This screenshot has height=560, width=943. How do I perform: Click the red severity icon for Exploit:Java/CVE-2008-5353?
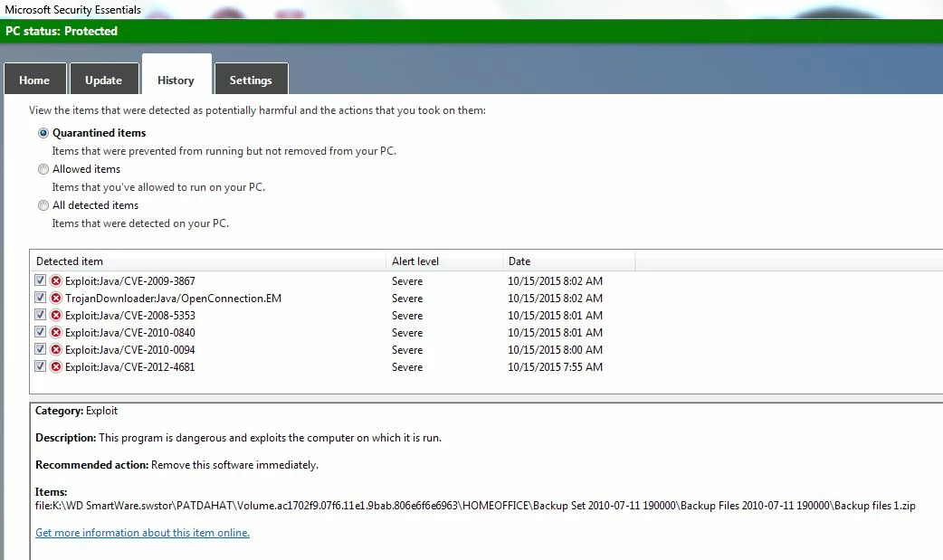(x=56, y=315)
